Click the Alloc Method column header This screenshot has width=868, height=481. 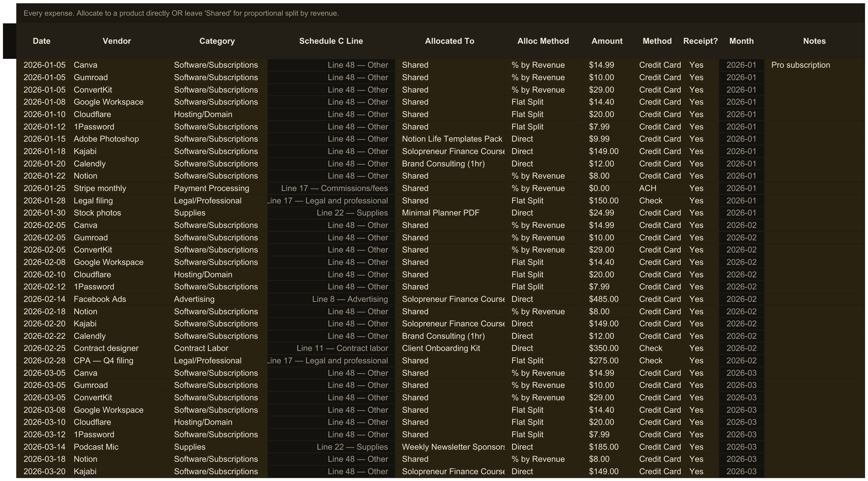[x=543, y=41]
